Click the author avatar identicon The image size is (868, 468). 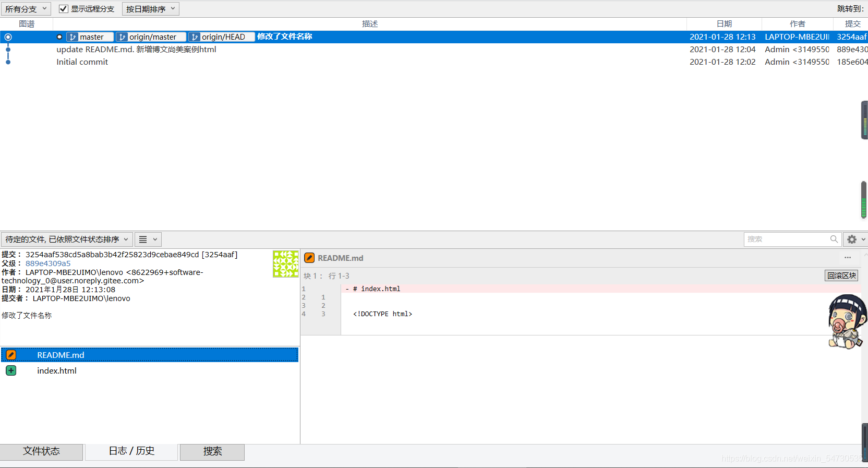coord(286,263)
